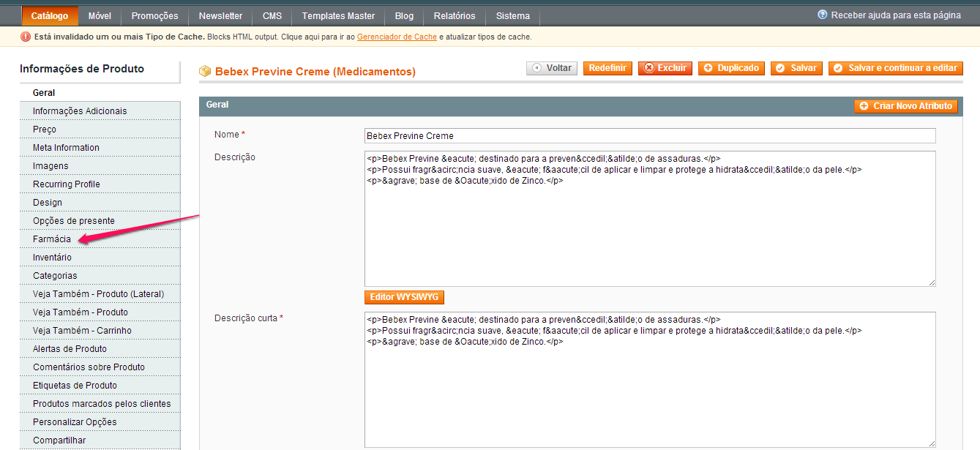Select the Comentários sobre Produto tab
This screenshot has width=980, height=450.
[100, 367]
